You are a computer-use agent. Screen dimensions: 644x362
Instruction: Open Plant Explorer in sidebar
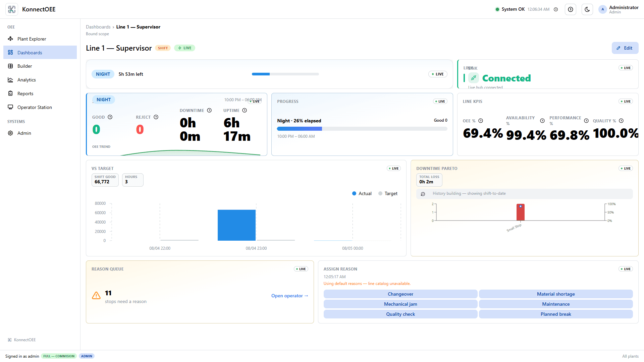click(40, 39)
